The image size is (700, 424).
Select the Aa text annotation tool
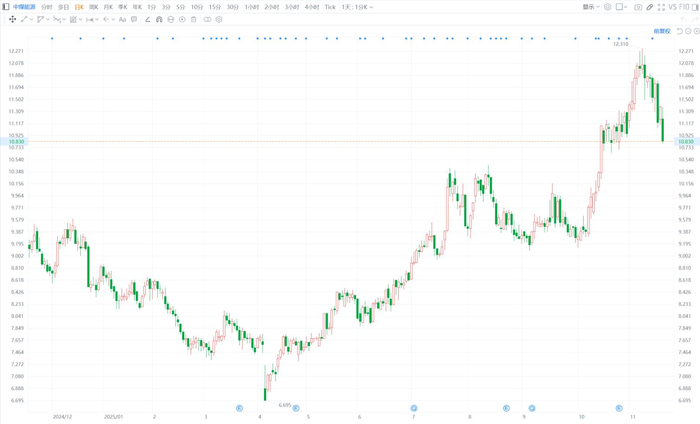coord(122,19)
